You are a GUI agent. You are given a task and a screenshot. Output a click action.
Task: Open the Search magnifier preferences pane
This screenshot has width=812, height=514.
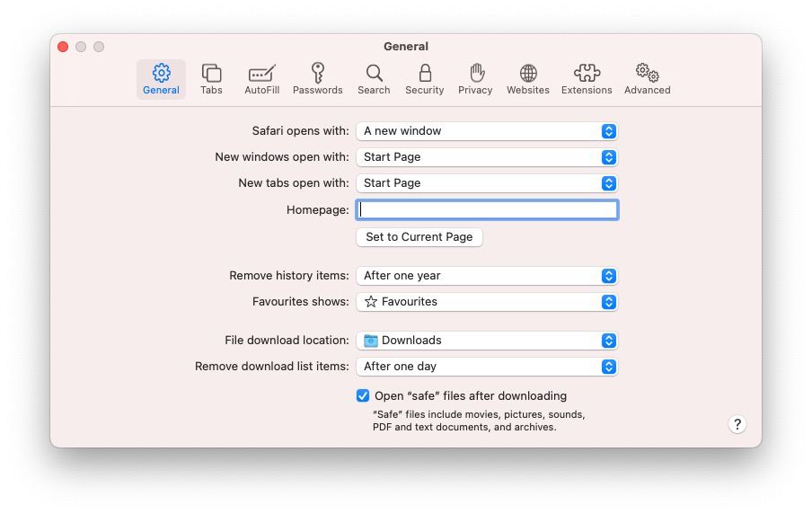click(374, 79)
